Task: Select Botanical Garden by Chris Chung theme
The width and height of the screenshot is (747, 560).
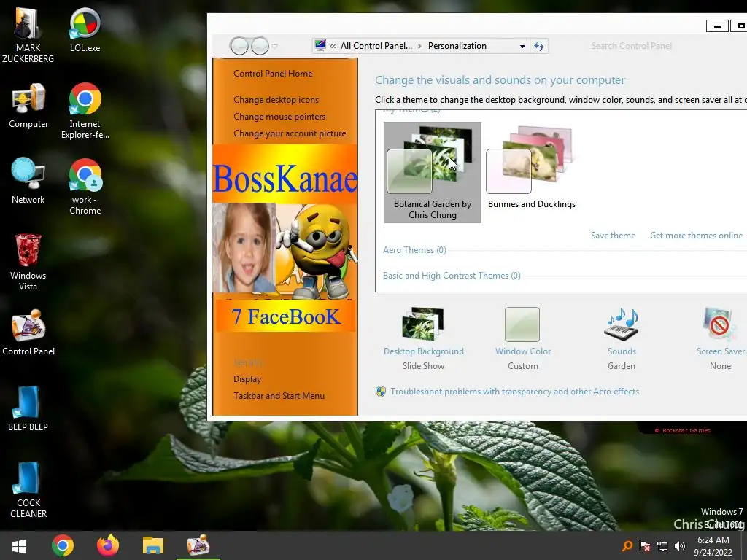Action: (x=432, y=172)
